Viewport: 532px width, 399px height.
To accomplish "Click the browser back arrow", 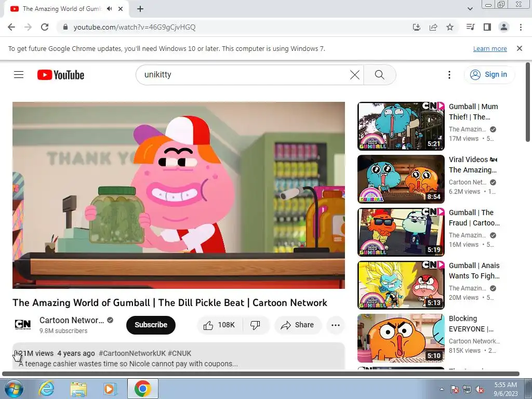I will [11, 27].
